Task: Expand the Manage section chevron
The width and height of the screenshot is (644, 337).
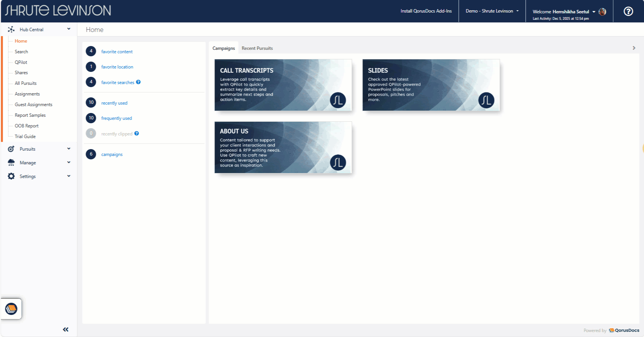Action: (69, 162)
